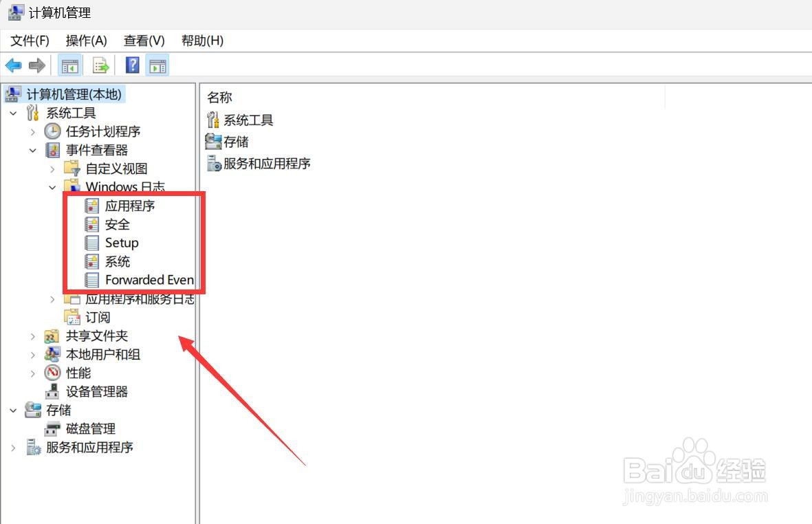This screenshot has width=812, height=524.
Task: Open the 系统 log
Action: [118, 261]
